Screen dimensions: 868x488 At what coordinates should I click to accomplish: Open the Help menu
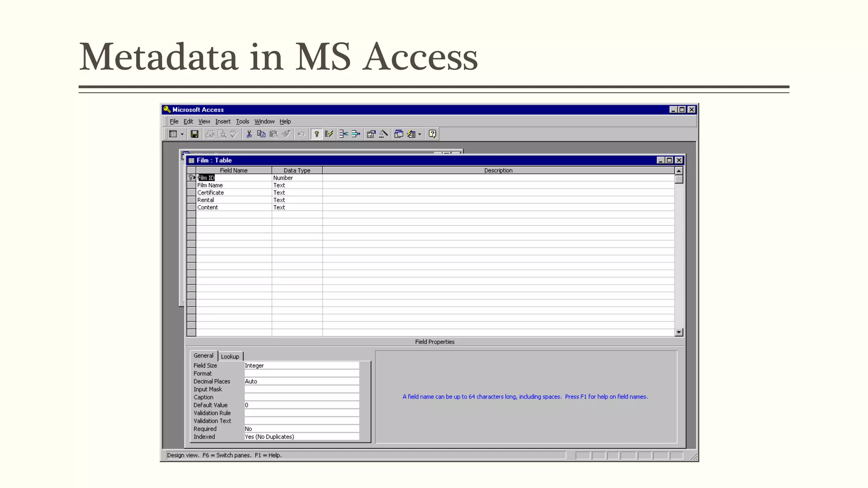click(285, 122)
